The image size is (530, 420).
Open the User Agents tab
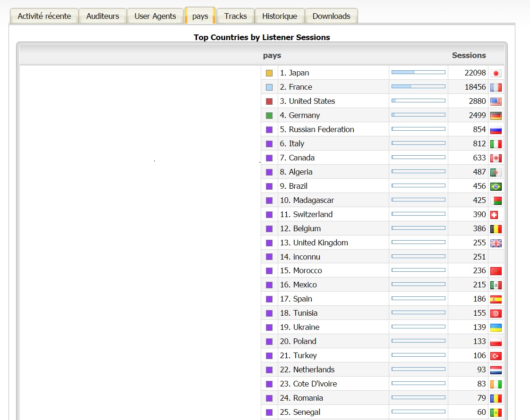click(155, 16)
